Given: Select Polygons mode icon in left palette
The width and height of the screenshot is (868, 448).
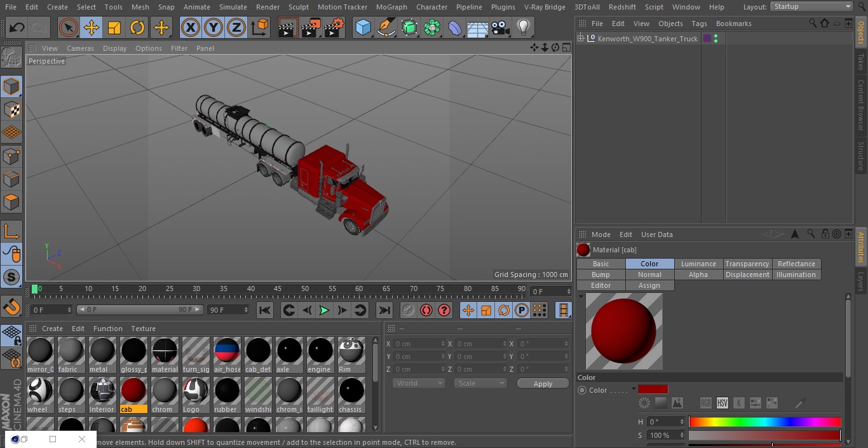Looking at the screenshot, I should click(11, 203).
